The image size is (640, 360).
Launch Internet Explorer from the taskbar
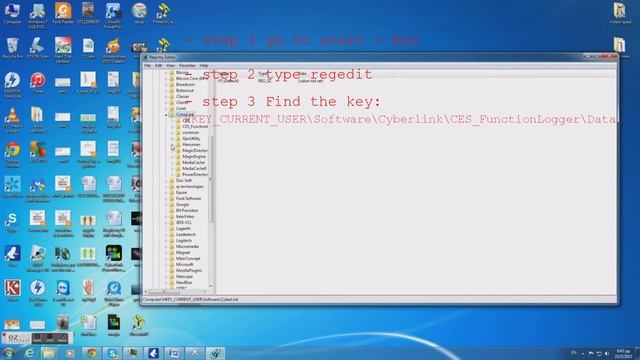pos(29,353)
